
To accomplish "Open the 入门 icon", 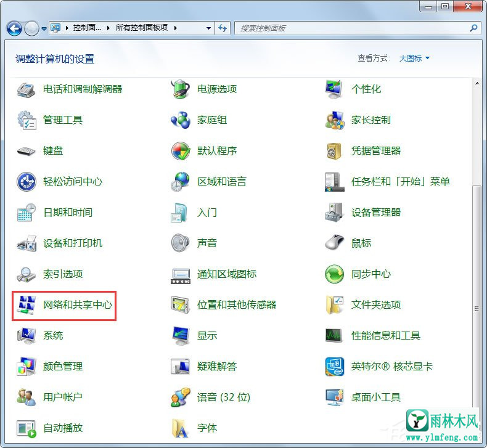I will tap(179, 213).
